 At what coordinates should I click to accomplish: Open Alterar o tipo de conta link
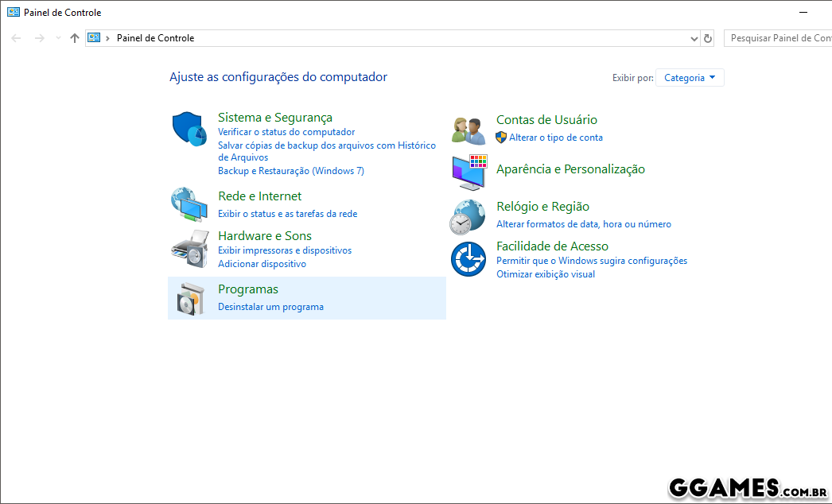(556, 138)
